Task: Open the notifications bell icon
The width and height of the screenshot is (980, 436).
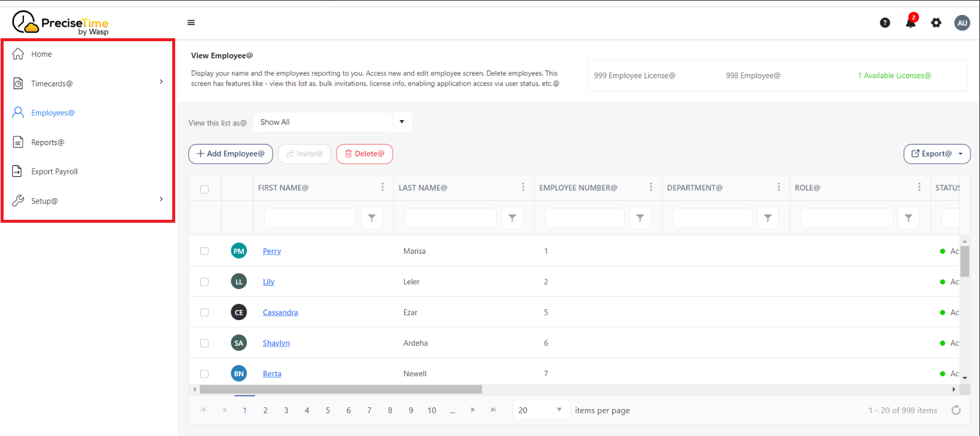Action: pyautogui.click(x=911, y=23)
